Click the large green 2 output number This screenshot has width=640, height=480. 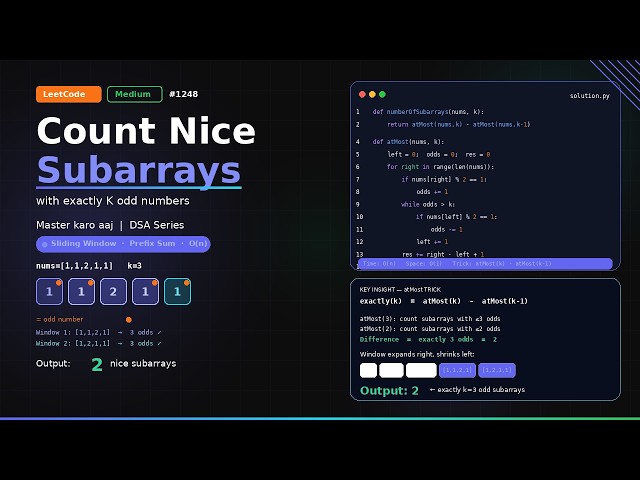coord(97,364)
